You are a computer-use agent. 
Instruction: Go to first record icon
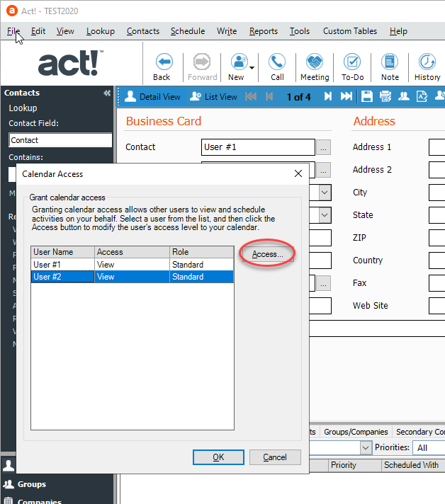click(251, 96)
